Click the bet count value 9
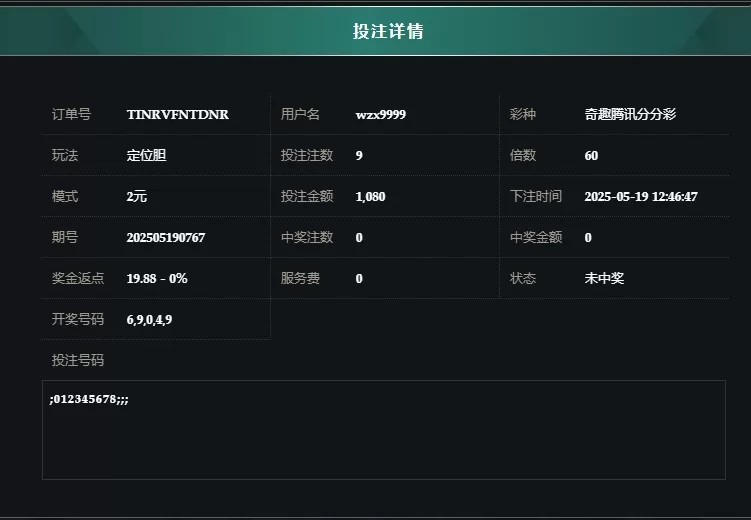Viewport: 751px width, 520px height. (359, 156)
